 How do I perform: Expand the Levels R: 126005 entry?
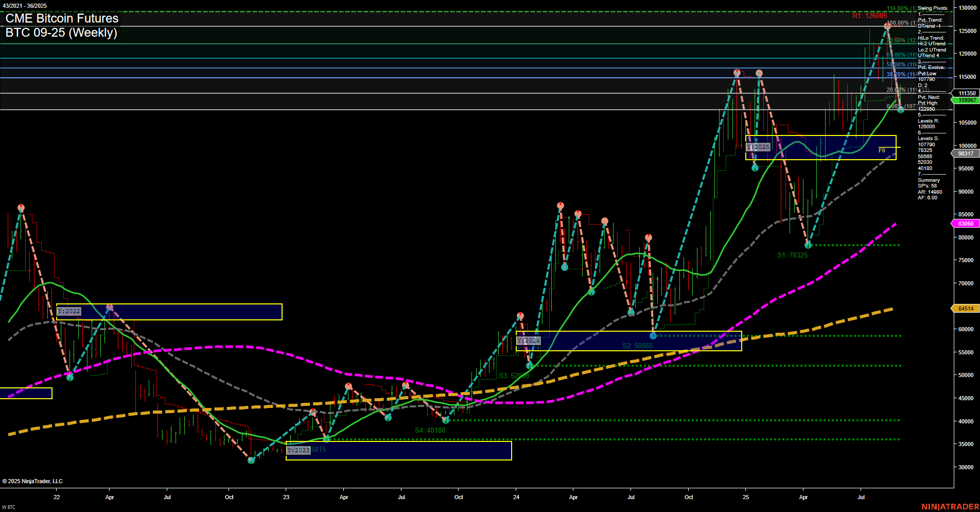[932, 123]
